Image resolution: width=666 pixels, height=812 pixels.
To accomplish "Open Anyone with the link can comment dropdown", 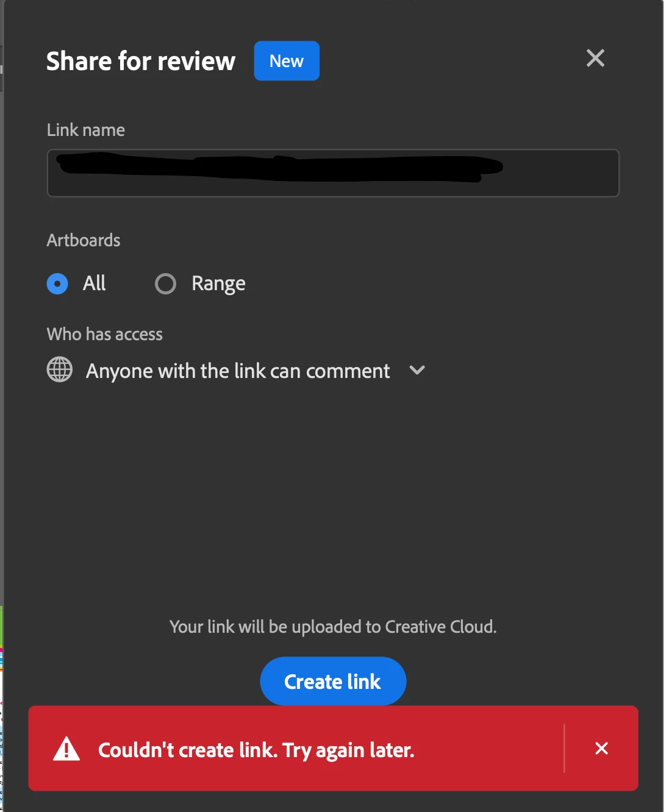I will (237, 371).
